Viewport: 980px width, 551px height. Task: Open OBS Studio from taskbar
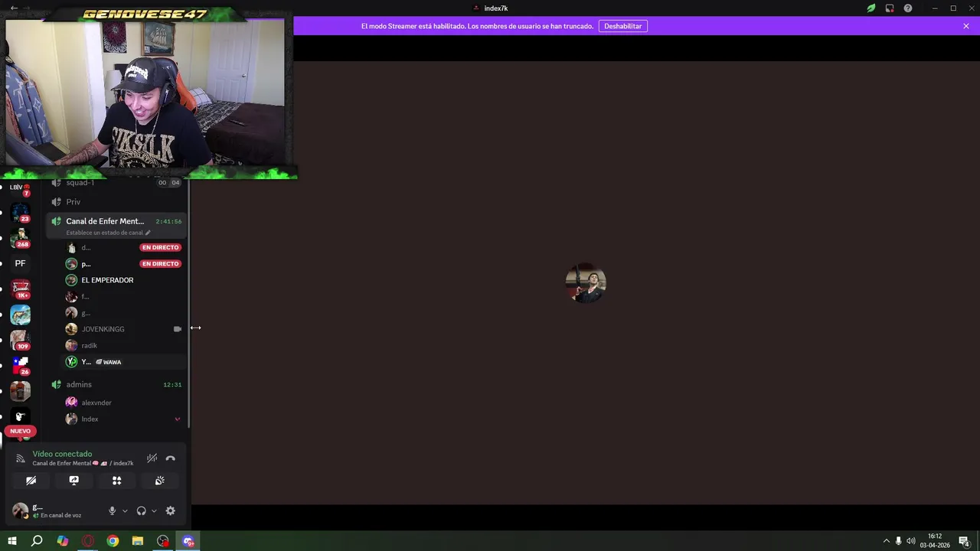pyautogui.click(x=163, y=541)
